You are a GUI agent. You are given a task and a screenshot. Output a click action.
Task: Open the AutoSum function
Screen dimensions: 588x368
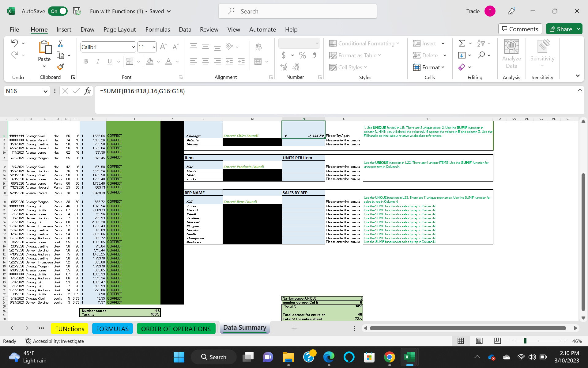[462, 43]
